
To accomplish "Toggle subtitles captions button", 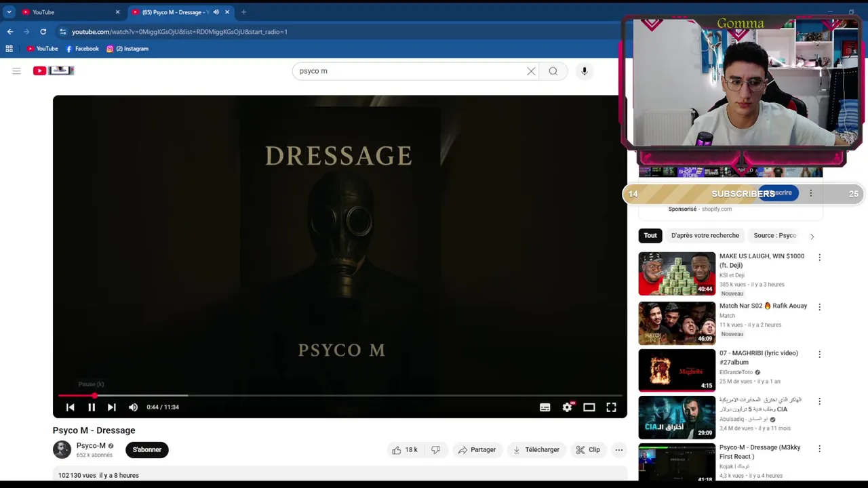I will [x=545, y=407].
